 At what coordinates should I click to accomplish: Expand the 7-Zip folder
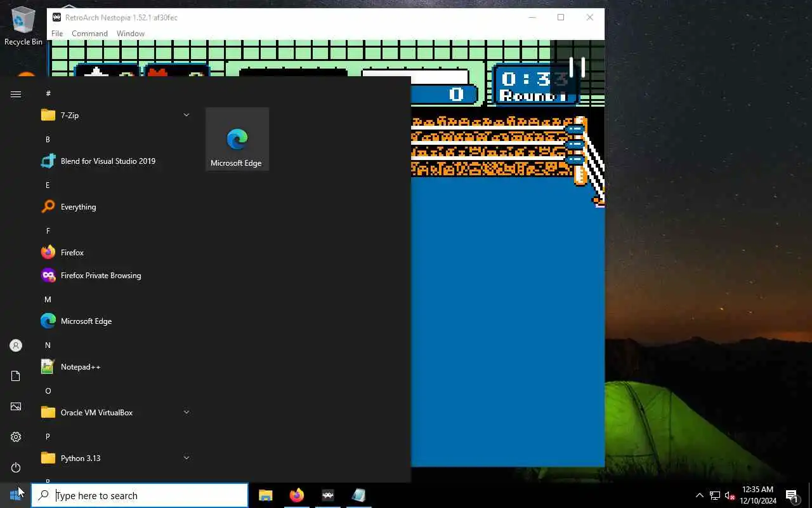[x=114, y=116]
